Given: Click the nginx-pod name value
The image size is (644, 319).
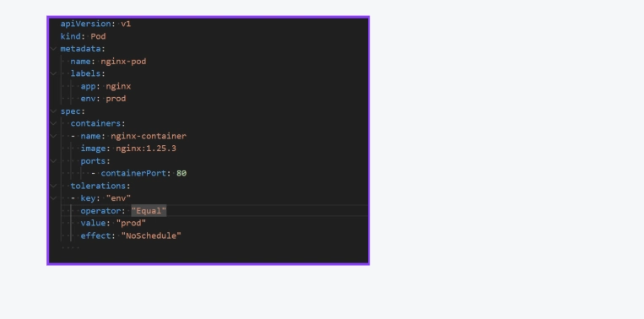Looking at the screenshot, I should pyautogui.click(x=123, y=62).
